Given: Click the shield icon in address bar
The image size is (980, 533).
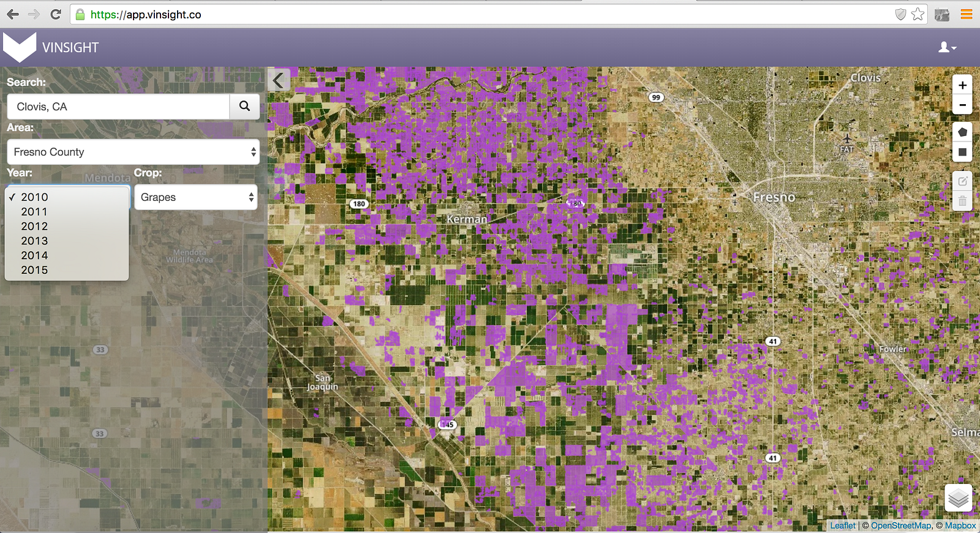Looking at the screenshot, I should coord(900,14).
